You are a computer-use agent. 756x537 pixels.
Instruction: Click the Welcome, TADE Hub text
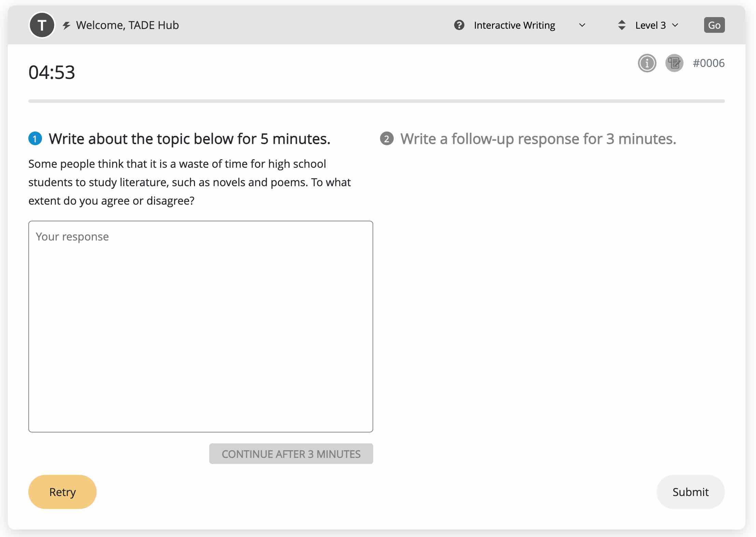pos(127,25)
